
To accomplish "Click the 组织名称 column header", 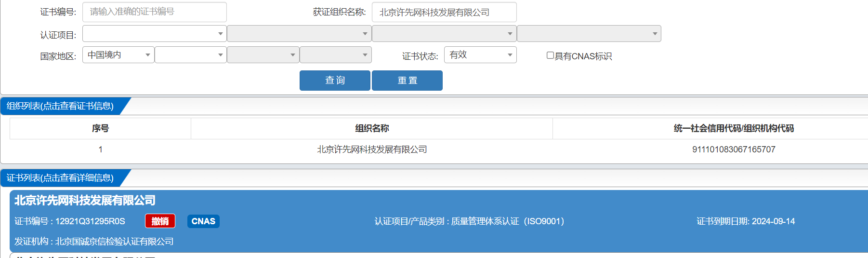I will [x=372, y=128].
